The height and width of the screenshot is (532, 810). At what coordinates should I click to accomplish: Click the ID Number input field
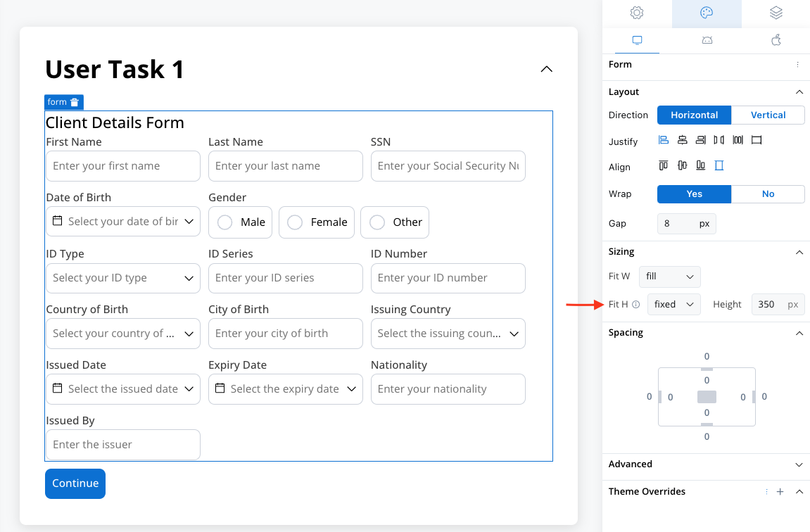pyautogui.click(x=448, y=279)
